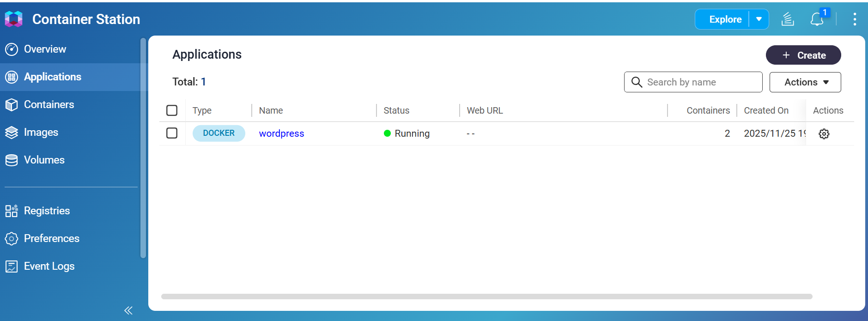Click the Container Station logo icon
Viewport: 868px width, 321px height.
pyautogui.click(x=13, y=19)
